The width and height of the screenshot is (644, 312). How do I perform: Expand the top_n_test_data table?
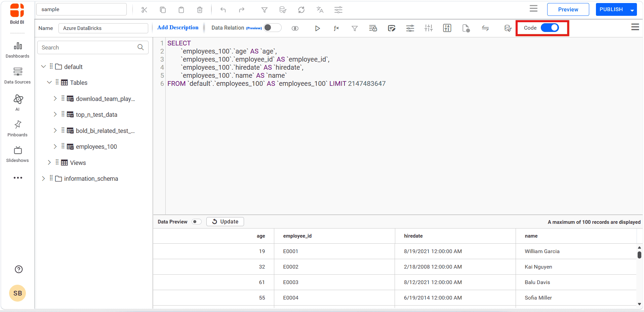coord(55,114)
